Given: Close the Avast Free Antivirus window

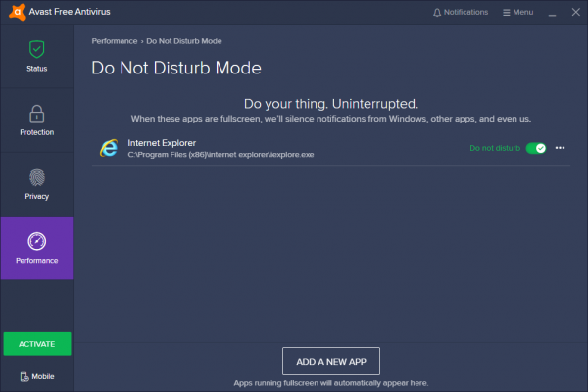Looking at the screenshot, I should pos(574,13).
